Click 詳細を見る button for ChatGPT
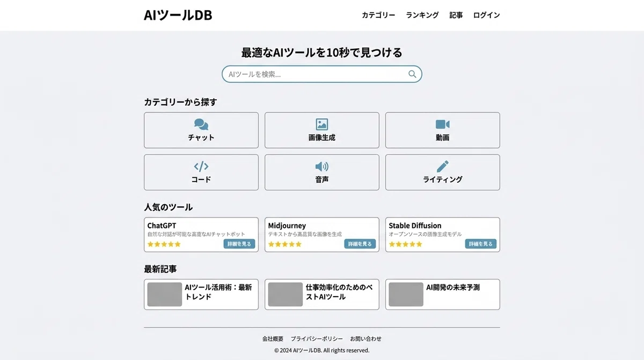Screen dimensions: 644x360 [x=239, y=244]
